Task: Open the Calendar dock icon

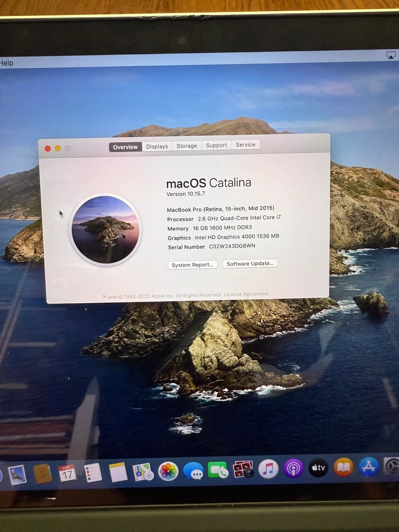Action: tap(67, 473)
